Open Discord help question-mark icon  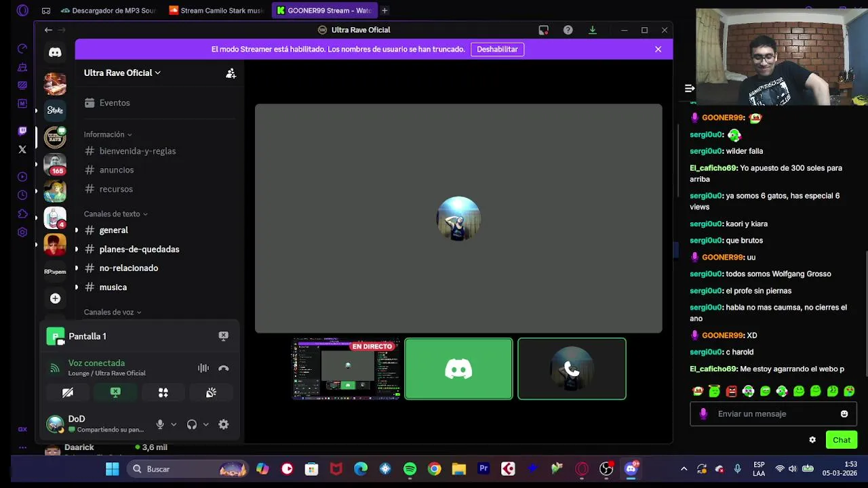(568, 30)
